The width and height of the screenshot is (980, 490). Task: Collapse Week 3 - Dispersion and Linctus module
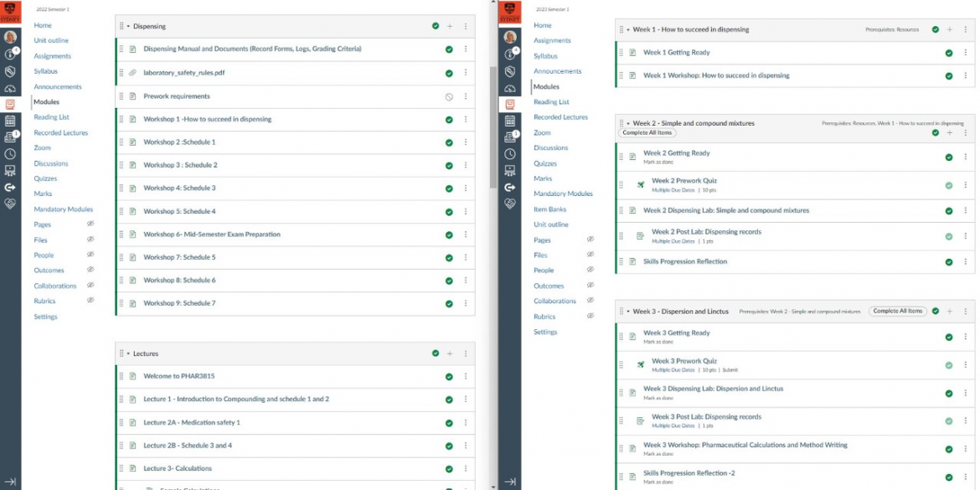coord(627,312)
